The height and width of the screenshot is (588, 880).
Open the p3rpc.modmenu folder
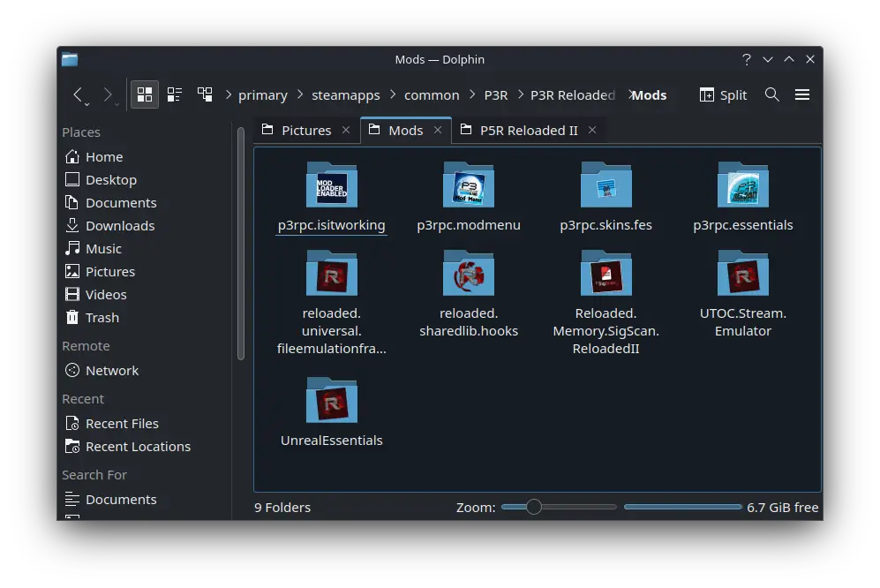click(x=469, y=197)
